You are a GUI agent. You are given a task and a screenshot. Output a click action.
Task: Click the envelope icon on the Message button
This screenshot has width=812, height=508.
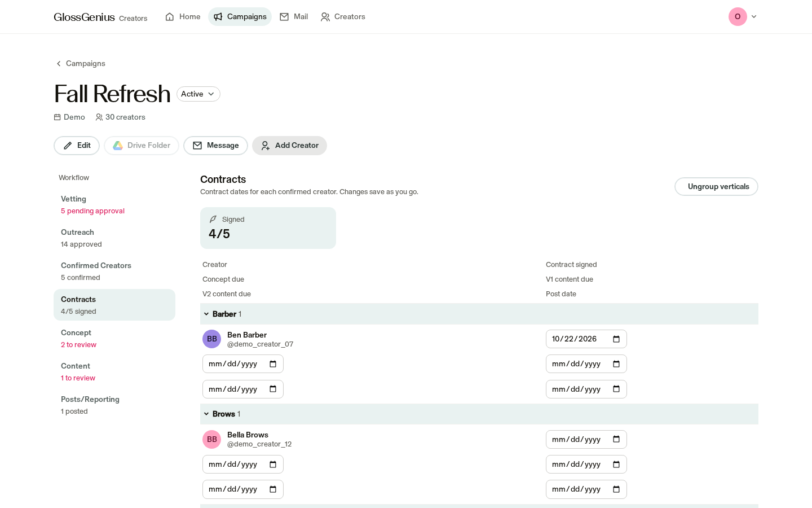click(x=197, y=146)
